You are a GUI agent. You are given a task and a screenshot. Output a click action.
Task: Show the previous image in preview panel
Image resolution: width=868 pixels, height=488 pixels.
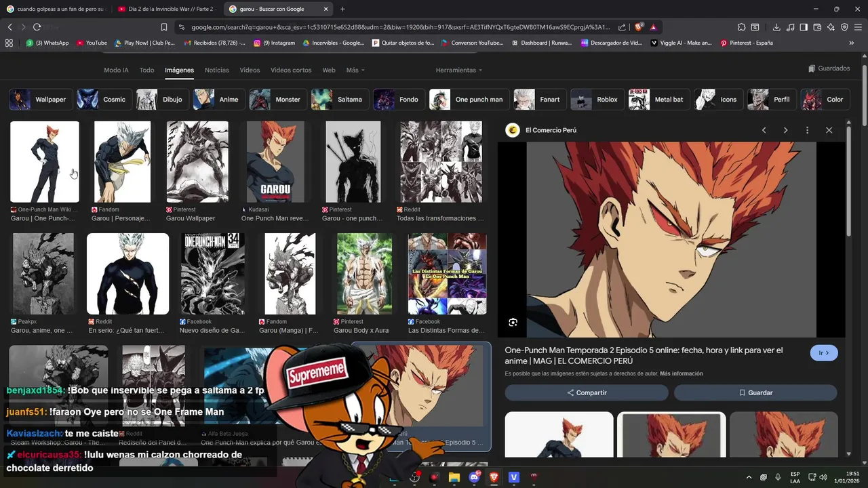pyautogui.click(x=764, y=130)
